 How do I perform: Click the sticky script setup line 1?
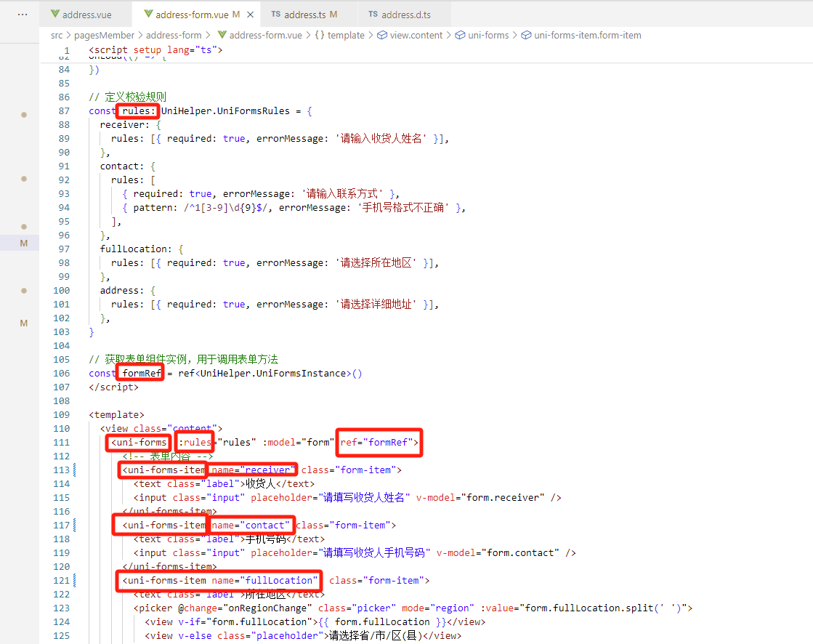point(155,49)
